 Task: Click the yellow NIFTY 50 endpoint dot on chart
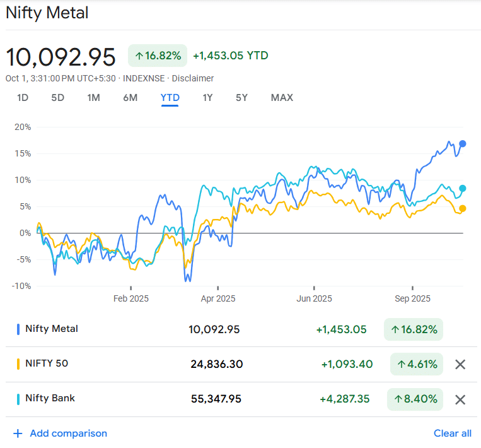463,209
